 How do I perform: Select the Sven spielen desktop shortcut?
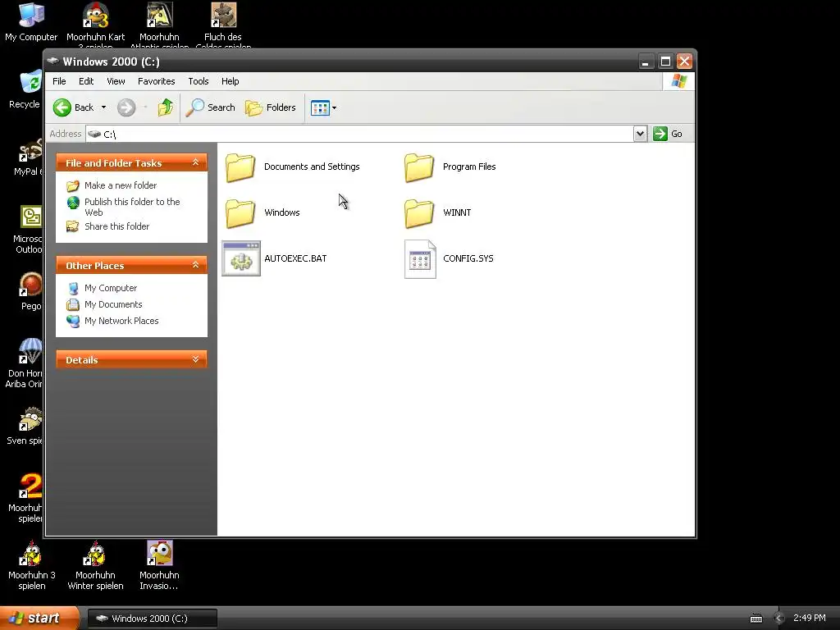point(30,419)
